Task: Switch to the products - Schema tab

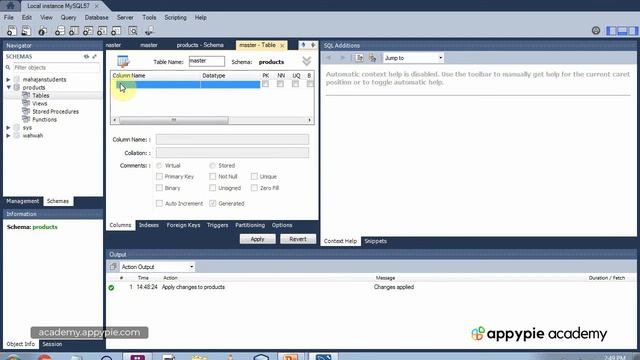Action: (200, 45)
